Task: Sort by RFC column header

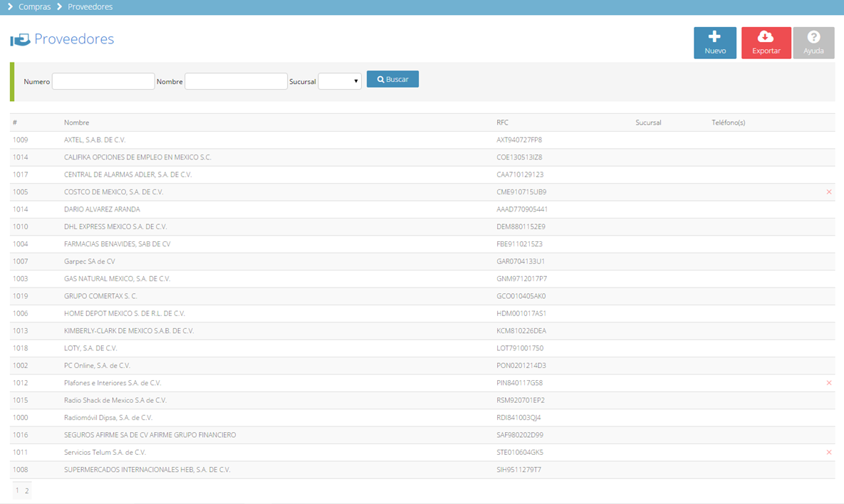Action: 502,122
